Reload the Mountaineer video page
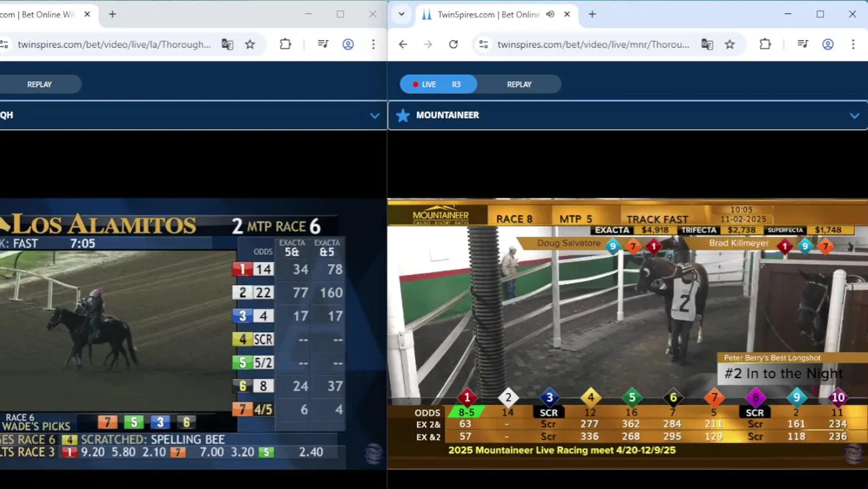 click(453, 44)
